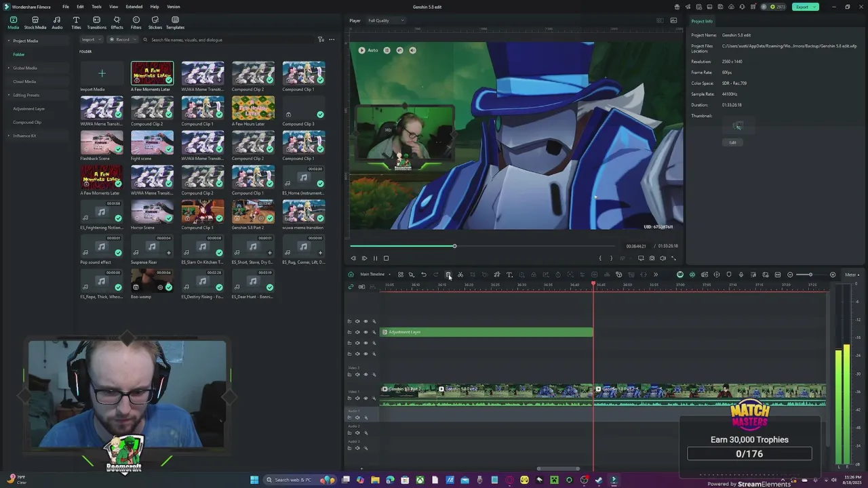
Task: Open the Full Quality dropdown
Action: point(386,20)
